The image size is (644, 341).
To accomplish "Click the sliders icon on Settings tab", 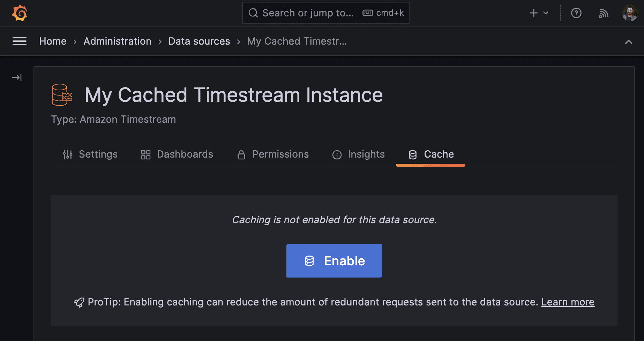I will pyautogui.click(x=67, y=154).
